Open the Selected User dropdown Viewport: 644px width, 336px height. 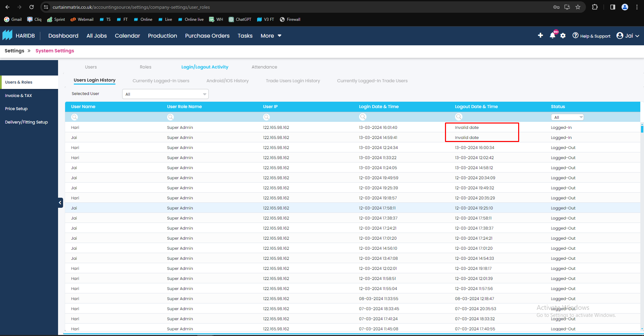[165, 94]
